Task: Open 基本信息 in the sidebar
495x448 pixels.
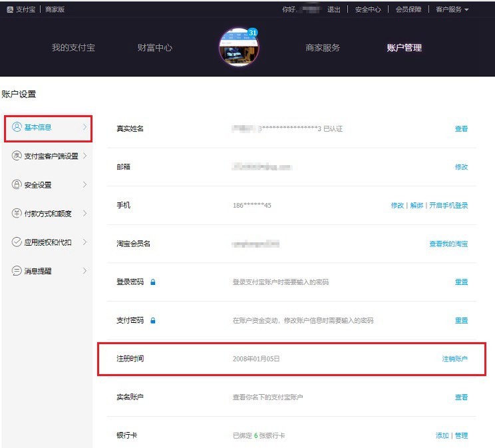Action: click(x=49, y=128)
